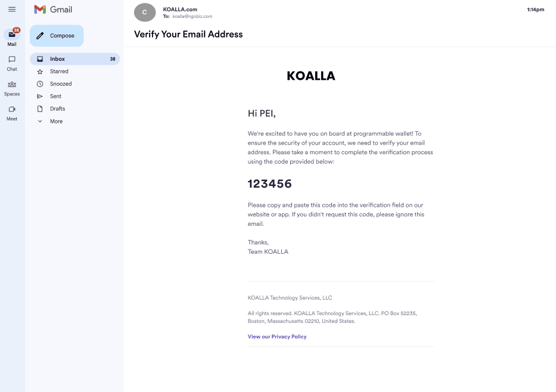Open the hamburger main menu
The width and height of the screenshot is (556, 392).
click(x=12, y=9)
